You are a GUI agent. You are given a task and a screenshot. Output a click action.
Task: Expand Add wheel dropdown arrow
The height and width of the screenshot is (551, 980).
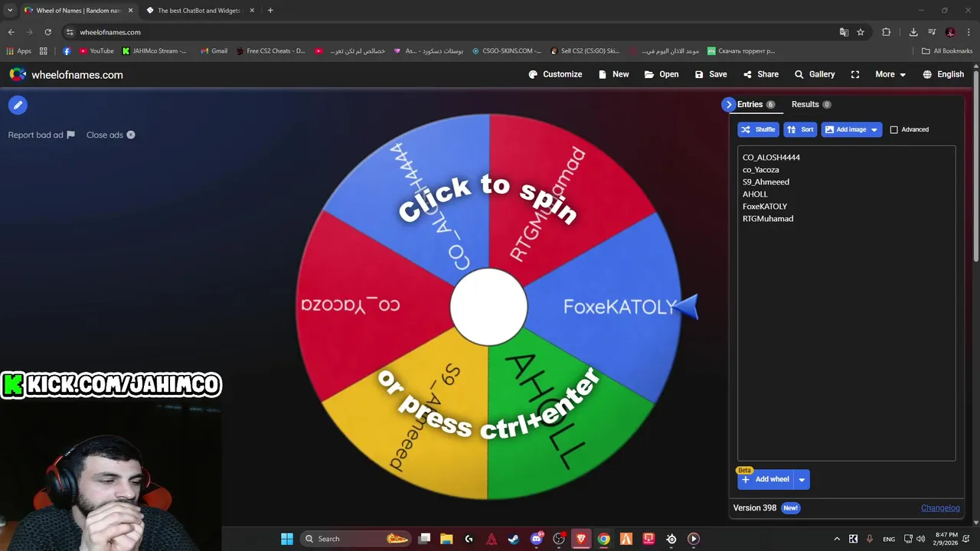click(802, 480)
